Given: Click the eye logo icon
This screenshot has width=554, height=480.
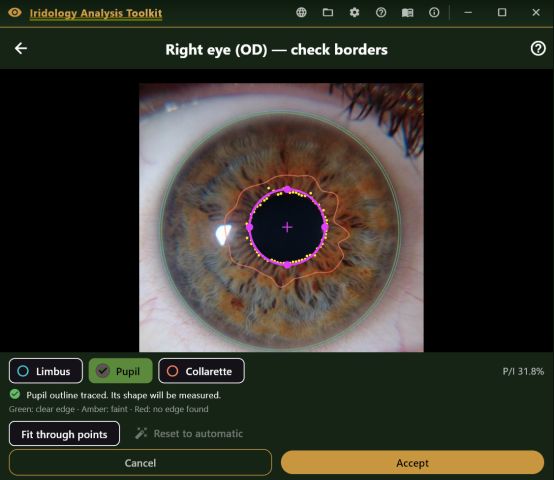Looking at the screenshot, I should pos(15,13).
